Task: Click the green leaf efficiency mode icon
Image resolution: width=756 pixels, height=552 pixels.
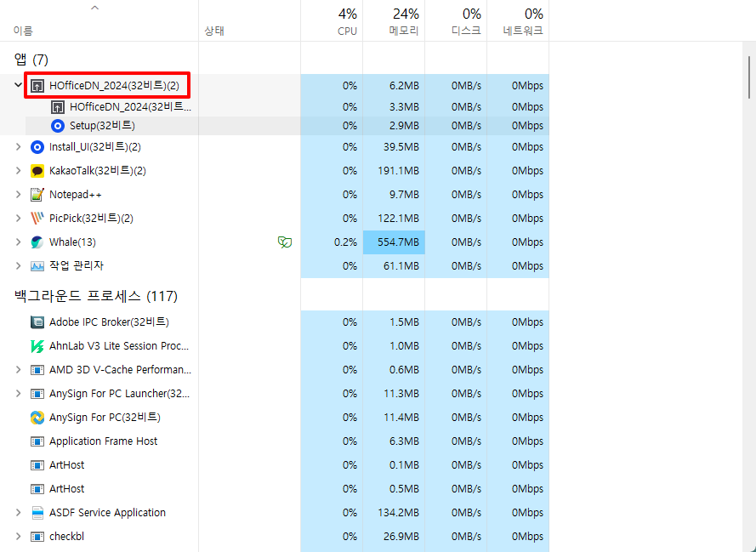Action: click(x=285, y=242)
